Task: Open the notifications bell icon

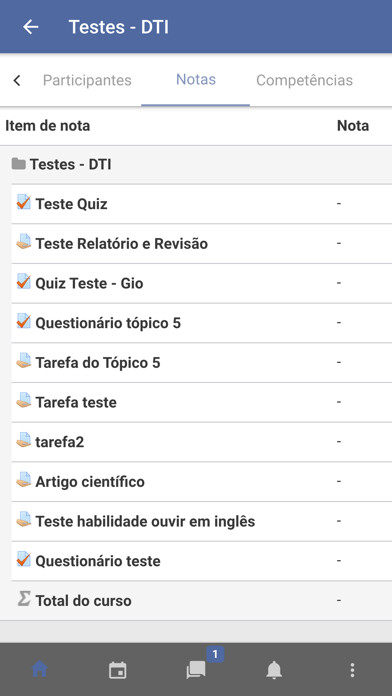Action: point(274,670)
